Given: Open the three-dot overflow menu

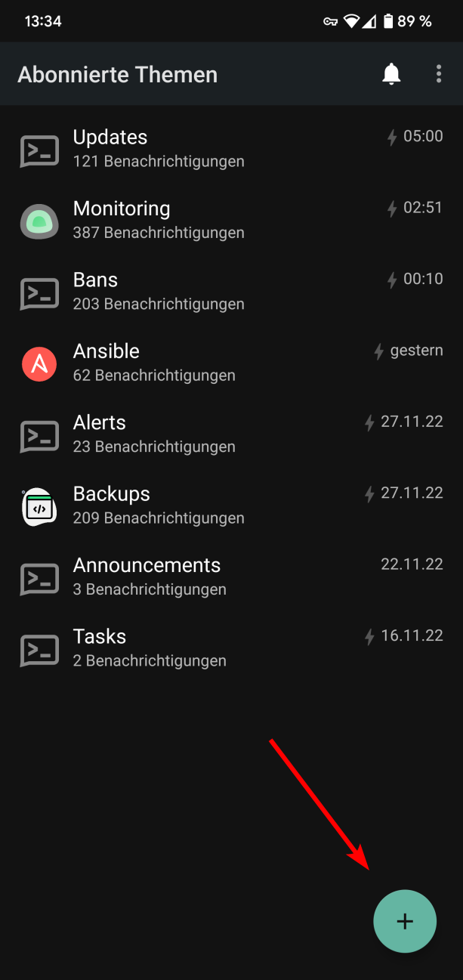Looking at the screenshot, I should tap(439, 74).
